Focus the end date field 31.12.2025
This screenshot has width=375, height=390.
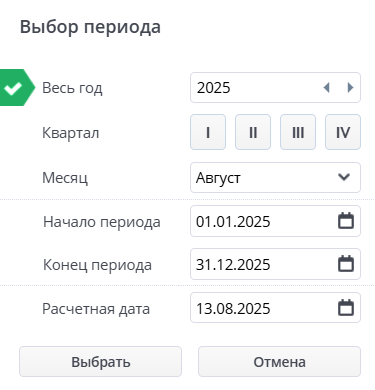coord(275,264)
